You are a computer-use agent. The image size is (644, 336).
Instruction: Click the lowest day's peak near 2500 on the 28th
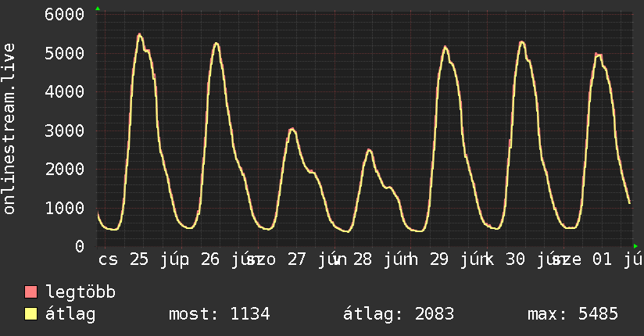click(369, 150)
